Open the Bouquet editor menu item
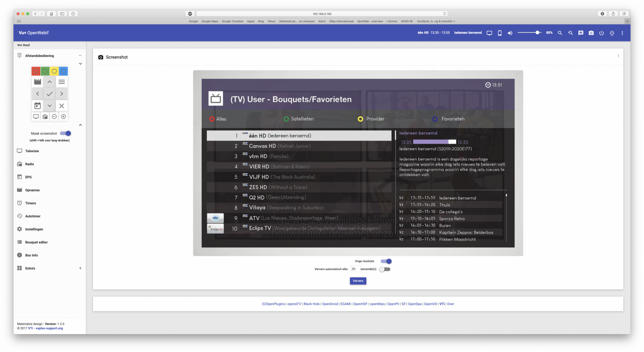 [36, 242]
